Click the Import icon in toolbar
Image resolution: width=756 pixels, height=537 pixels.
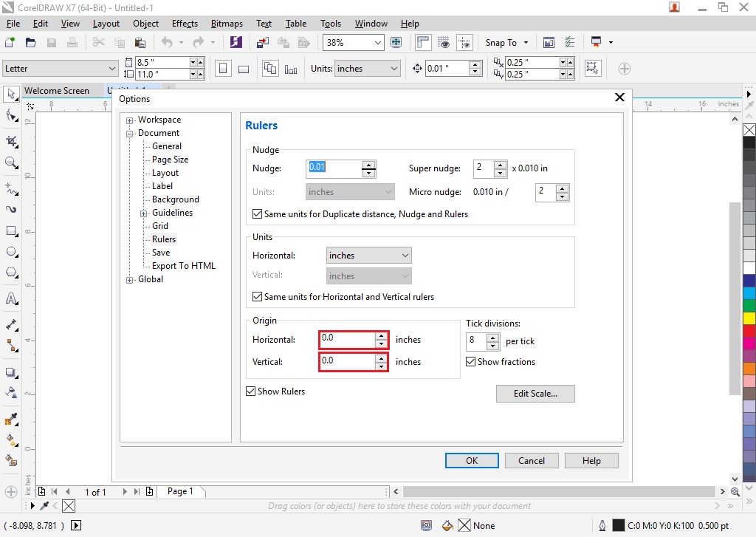pos(263,42)
